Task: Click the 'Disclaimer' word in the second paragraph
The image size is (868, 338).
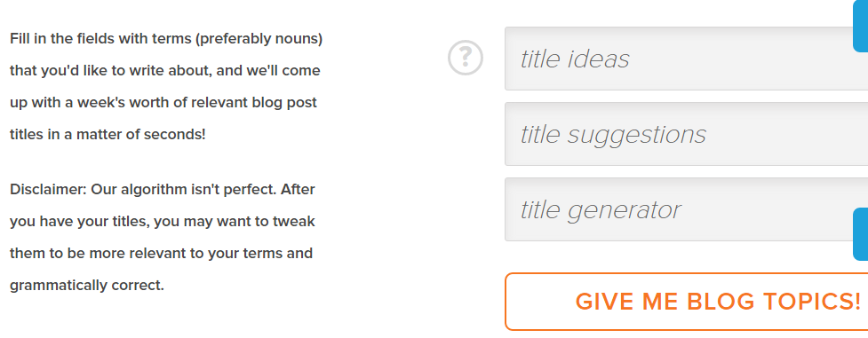Action: [x=48, y=189]
